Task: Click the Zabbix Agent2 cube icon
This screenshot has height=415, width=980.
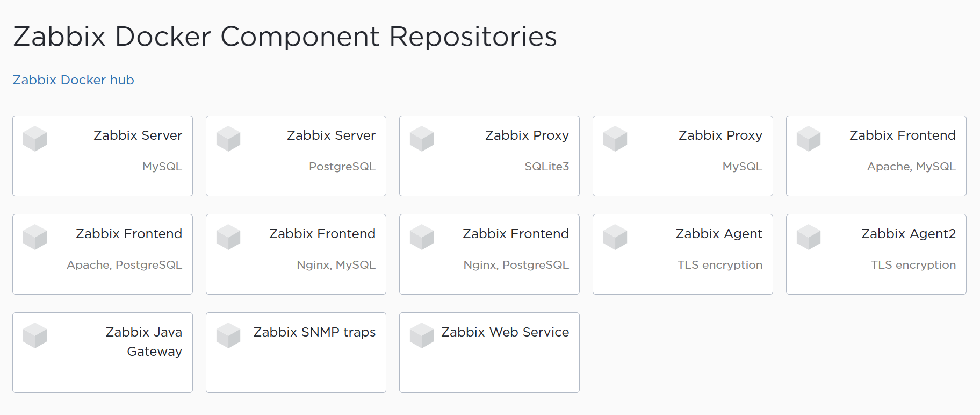Action: (x=809, y=237)
